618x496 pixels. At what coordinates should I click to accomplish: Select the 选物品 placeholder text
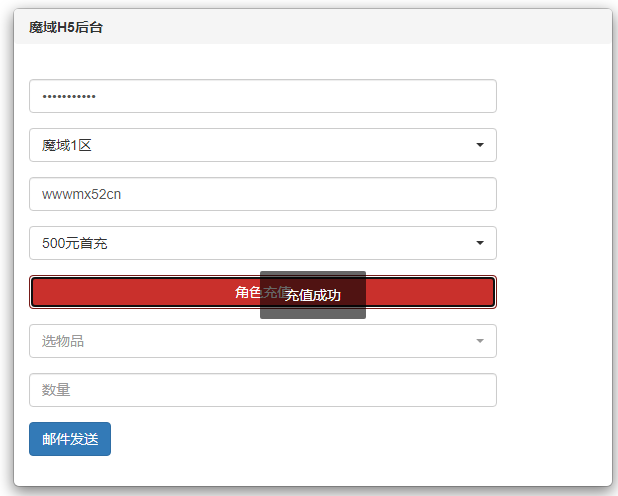[63, 341]
